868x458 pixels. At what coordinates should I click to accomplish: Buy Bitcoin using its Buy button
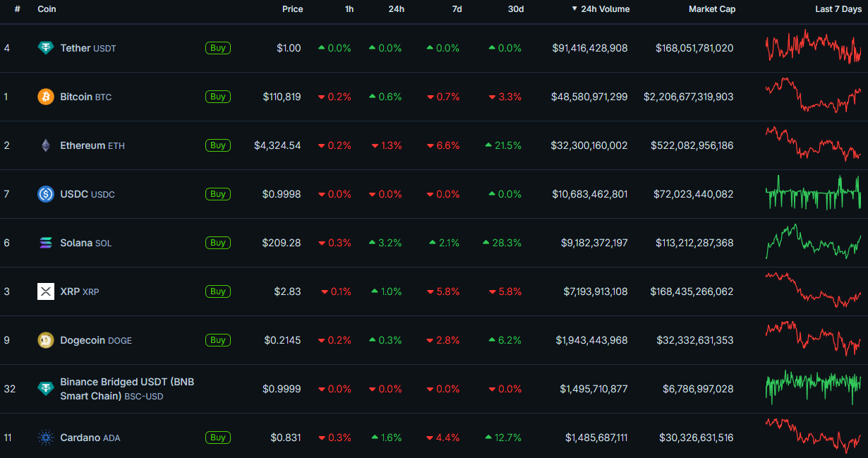[x=218, y=97]
